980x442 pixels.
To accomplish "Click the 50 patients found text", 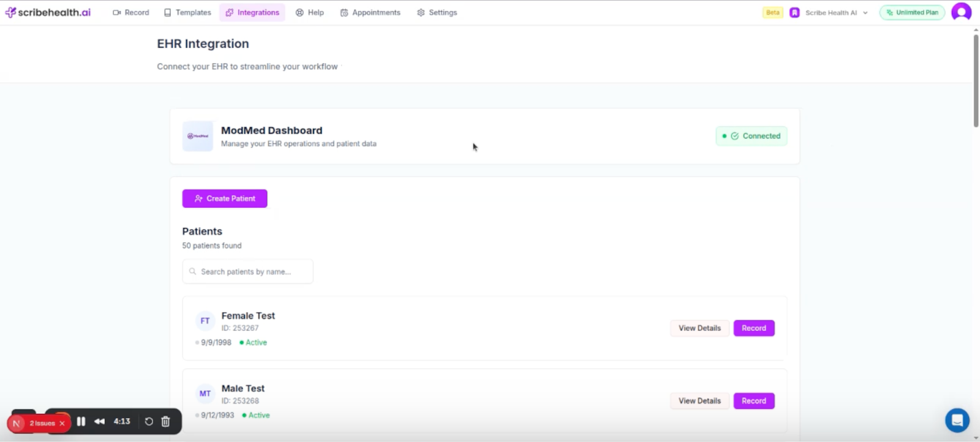I will tap(212, 245).
